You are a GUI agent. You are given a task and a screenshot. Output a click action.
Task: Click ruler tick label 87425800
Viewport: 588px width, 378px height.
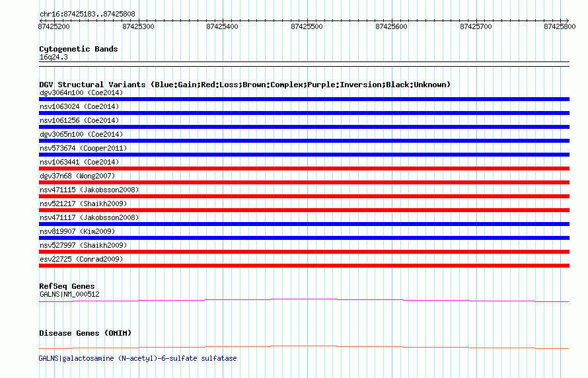[x=560, y=26]
